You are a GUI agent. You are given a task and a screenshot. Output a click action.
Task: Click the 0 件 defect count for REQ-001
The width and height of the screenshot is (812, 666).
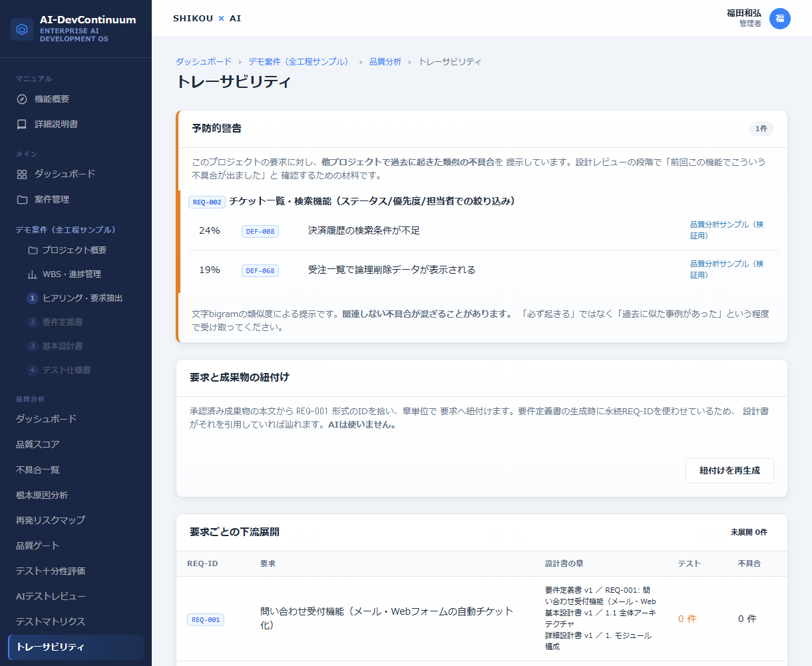tap(747, 619)
